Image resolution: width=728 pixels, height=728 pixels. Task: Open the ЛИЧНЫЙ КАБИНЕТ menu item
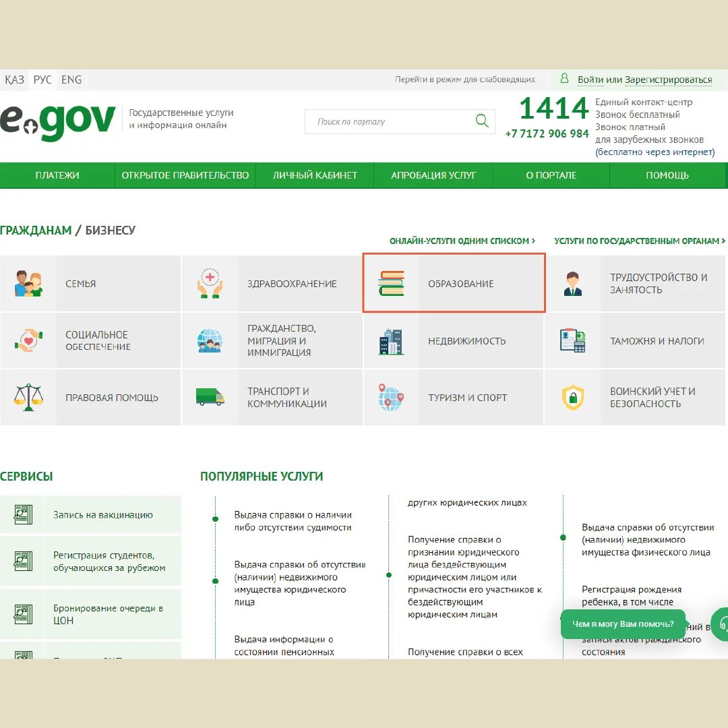click(314, 175)
